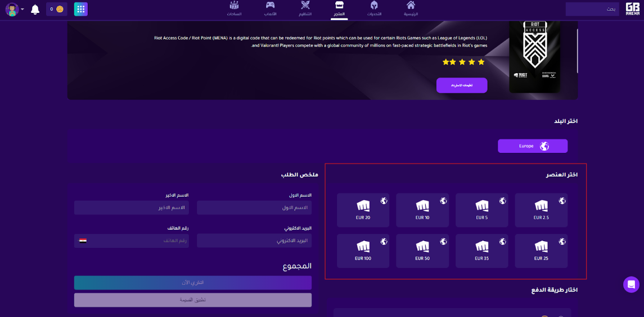Image resolution: width=644 pixels, height=317 pixels.
Task: Select the EUR 25 item
Action: (x=541, y=251)
